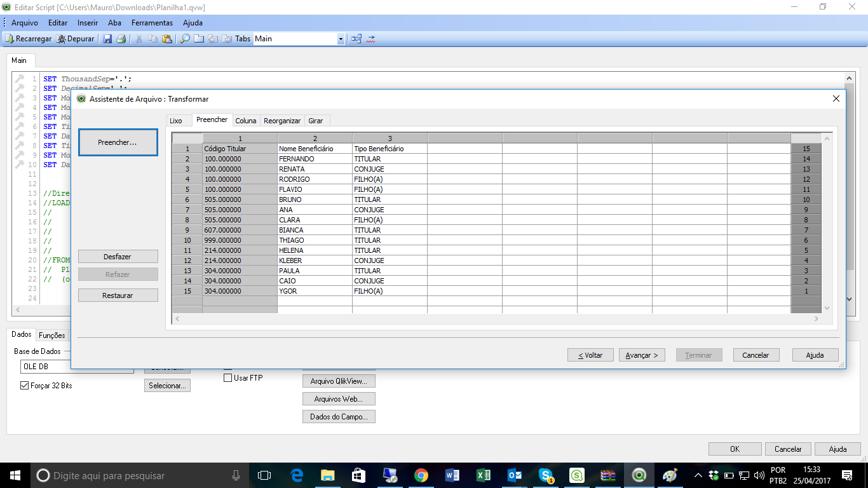Click the cell containing 607.000000

point(240,230)
